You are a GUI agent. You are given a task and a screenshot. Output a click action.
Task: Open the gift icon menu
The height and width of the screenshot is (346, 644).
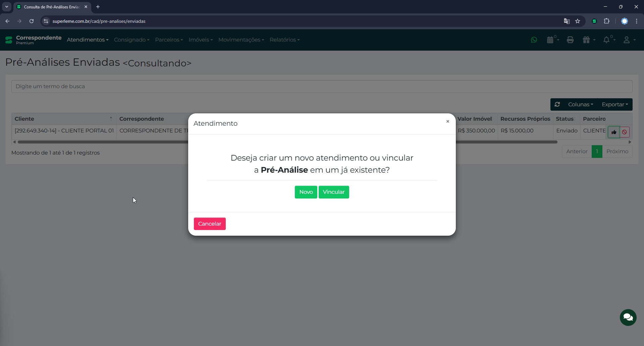587,40
